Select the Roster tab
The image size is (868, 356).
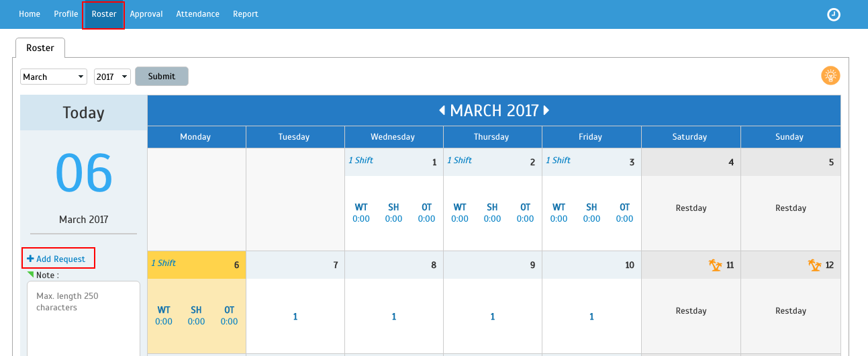[40, 48]
